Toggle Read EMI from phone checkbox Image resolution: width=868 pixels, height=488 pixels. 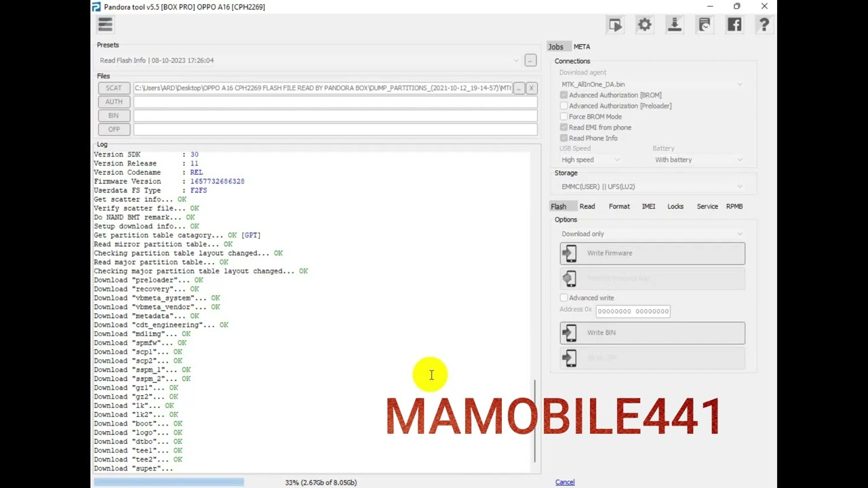pos(564,127)
